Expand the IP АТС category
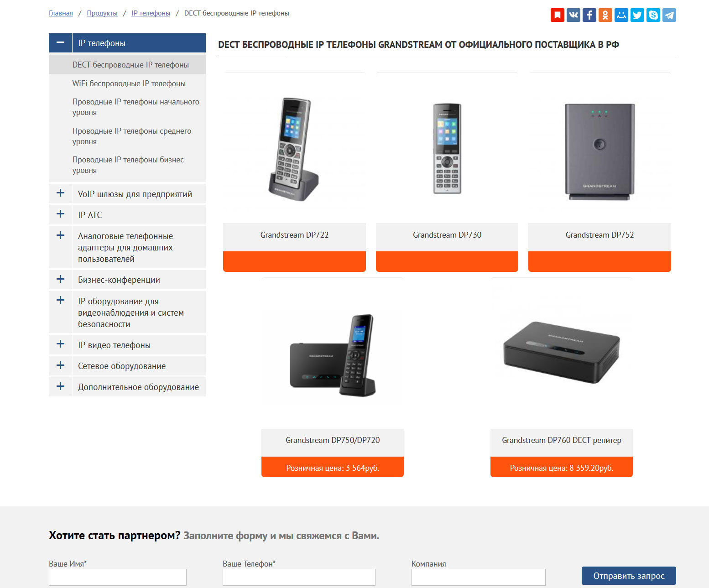709x588 pixels. point(60,214)
